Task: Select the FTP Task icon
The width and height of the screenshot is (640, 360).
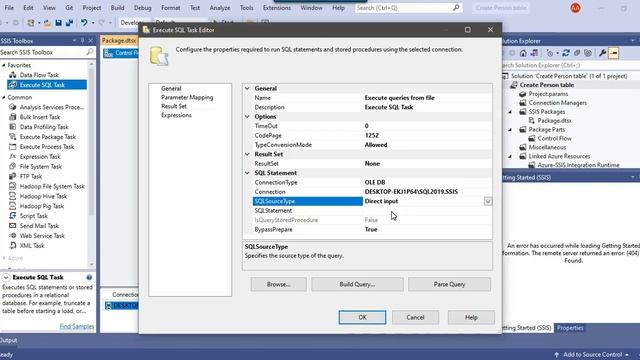Action: click(x=13, y=176)
